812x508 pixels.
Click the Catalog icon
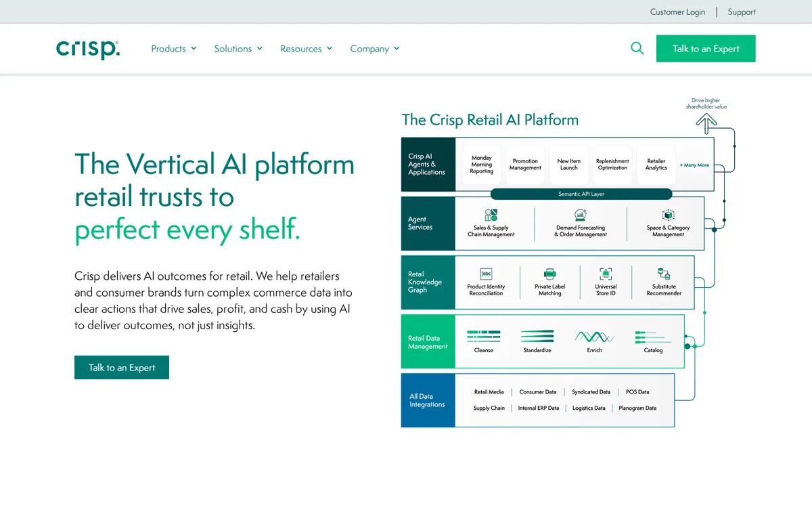coord(653,336)
